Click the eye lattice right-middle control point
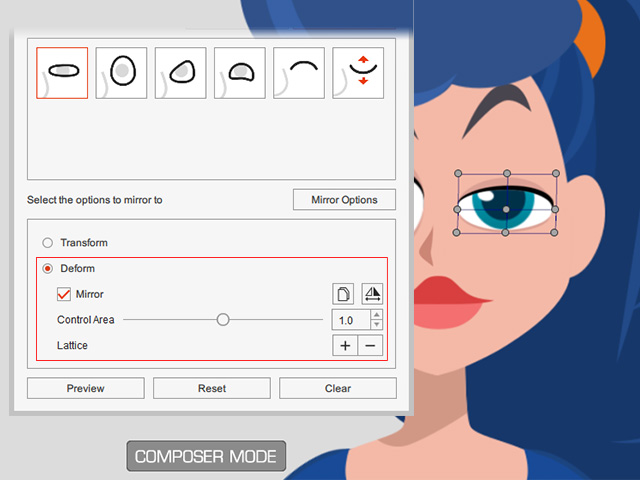640x480 pixels. pyautogui.click(x=555, y=209)
